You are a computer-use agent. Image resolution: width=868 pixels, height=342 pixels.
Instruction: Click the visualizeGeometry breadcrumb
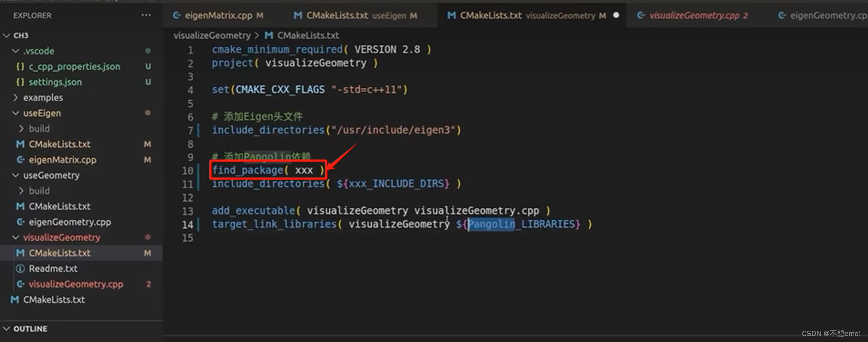212,36
